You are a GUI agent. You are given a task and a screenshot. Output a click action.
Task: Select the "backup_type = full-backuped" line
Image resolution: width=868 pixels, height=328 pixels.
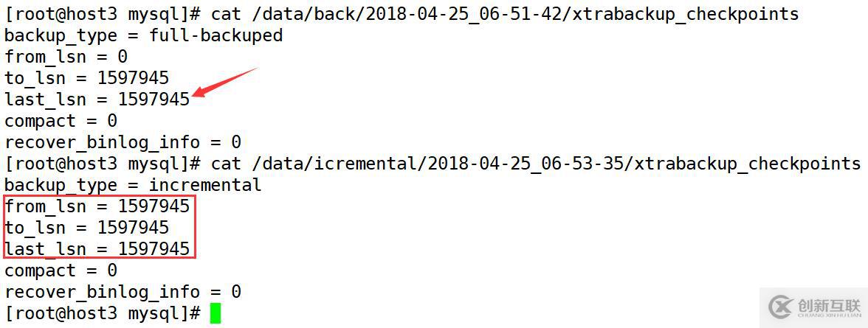click(143, 35)
